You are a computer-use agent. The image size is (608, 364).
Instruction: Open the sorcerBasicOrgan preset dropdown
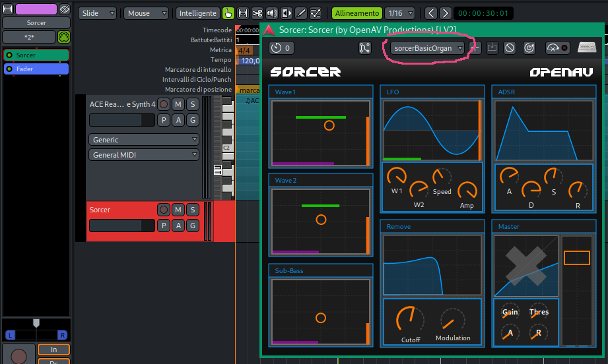(428, 48)
